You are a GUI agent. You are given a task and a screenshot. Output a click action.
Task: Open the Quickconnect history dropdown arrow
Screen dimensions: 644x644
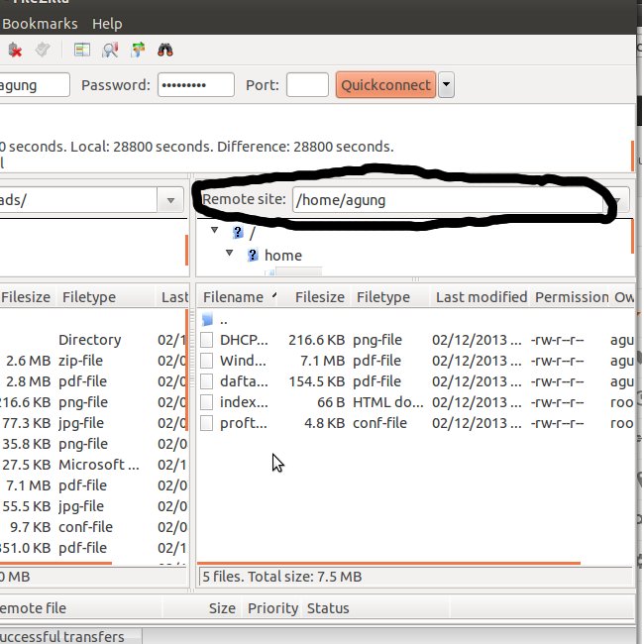tap(446, 85)
